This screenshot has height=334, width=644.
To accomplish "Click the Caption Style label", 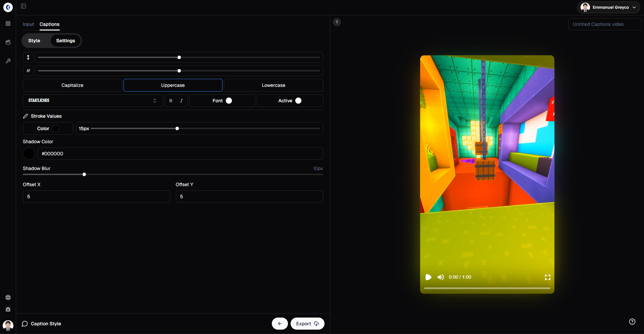I will point(46,324).
